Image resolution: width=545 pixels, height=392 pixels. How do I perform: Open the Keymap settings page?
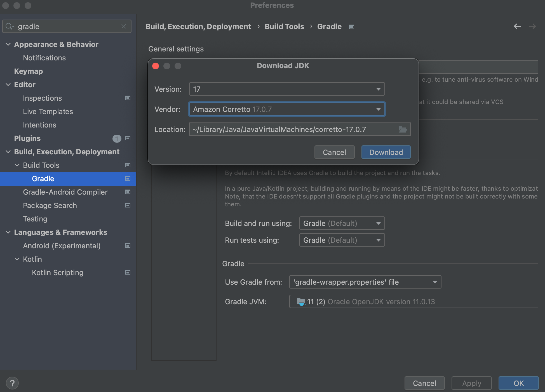pyautogui.click(x=29, y=71)
